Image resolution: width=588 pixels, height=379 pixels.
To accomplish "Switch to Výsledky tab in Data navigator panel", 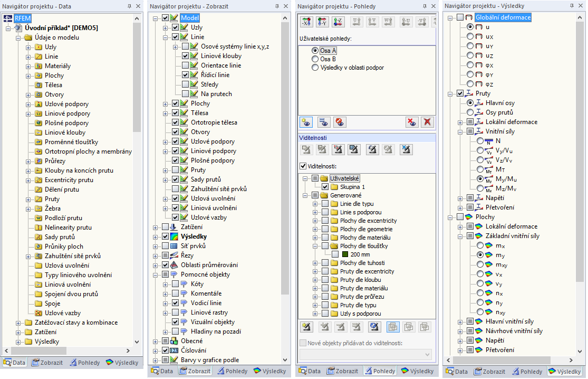I will pos(122,363).
